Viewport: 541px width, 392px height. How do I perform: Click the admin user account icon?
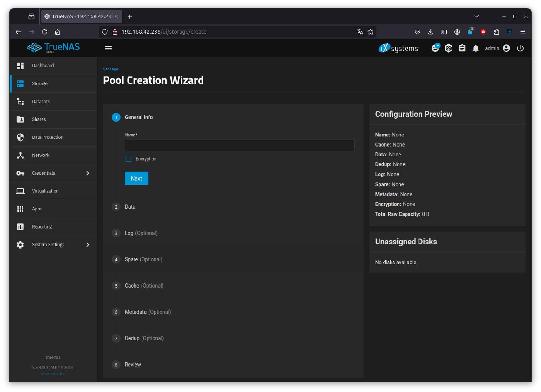click(506, 48)
